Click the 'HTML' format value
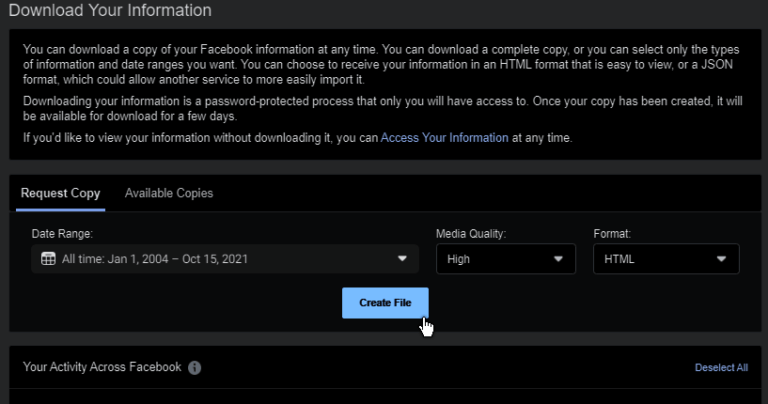The image size is (768, 404). point(619,259)
